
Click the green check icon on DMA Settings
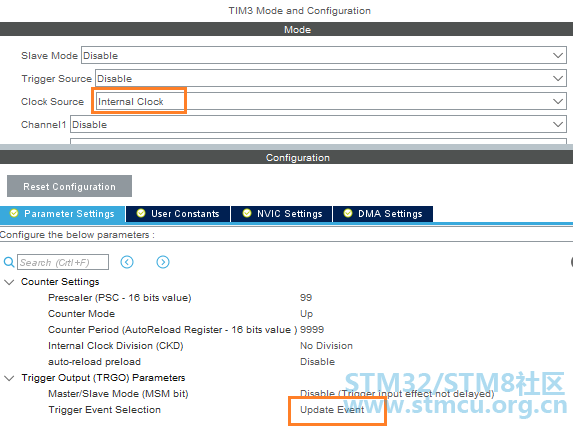point(348,213)
